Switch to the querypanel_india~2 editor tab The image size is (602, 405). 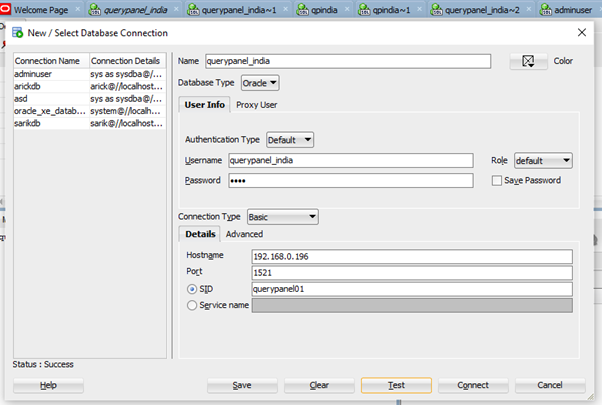pyautogui.click(x=482, y=10)
